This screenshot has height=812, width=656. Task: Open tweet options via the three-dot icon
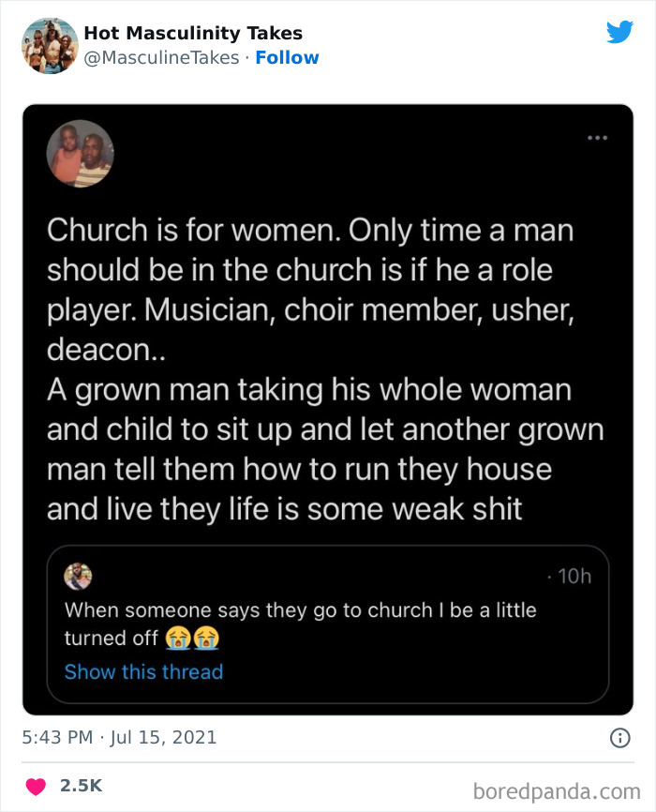pyautogui.click(x=597, y=137)
